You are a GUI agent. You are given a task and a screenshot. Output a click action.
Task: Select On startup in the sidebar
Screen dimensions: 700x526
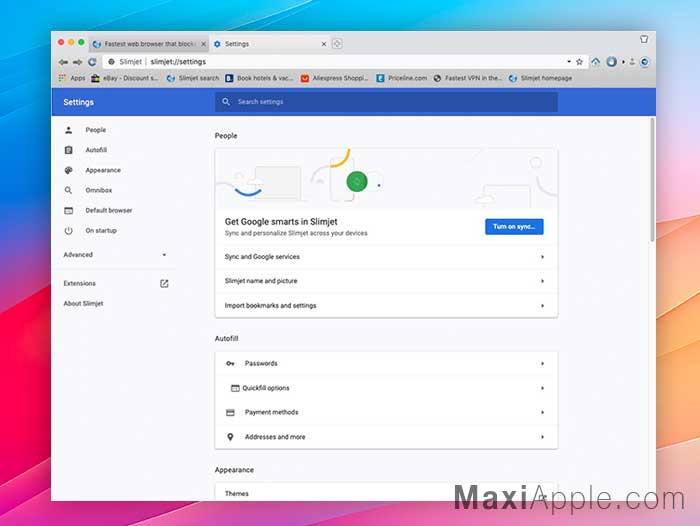point(101,230)
